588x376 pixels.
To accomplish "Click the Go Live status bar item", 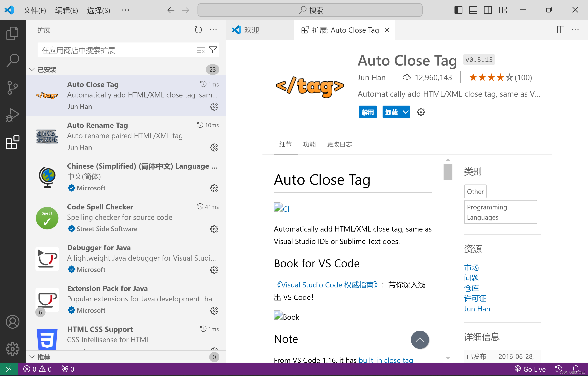I will [x=530, y=369].
